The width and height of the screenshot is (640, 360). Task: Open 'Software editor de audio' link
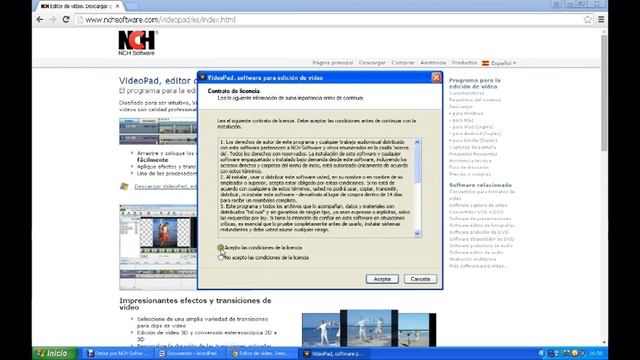475,252
